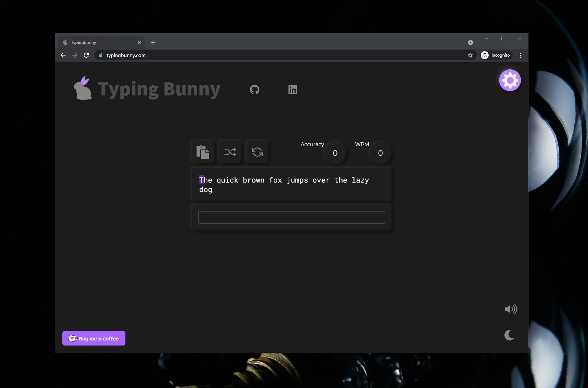This screenshot has width=588, height=388.
Task: Shuffle to a new random sentence
Action: tap(230, 152)
